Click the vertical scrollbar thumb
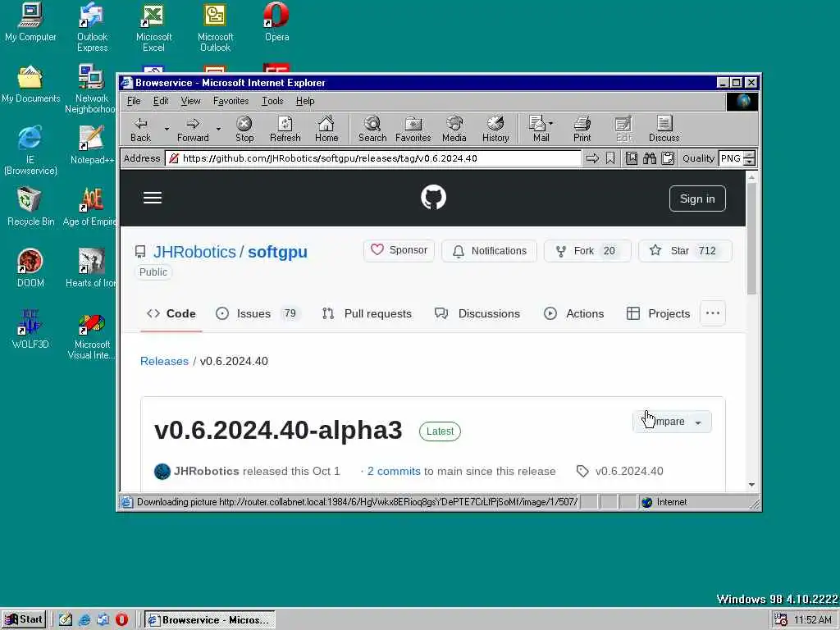 point(751,239)
